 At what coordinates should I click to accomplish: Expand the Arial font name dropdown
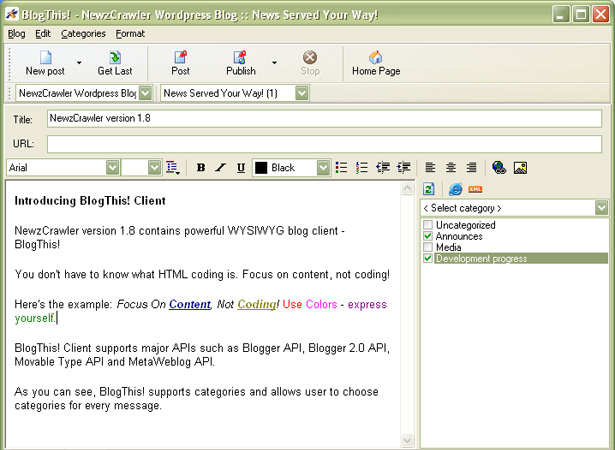tap(112, 168)
